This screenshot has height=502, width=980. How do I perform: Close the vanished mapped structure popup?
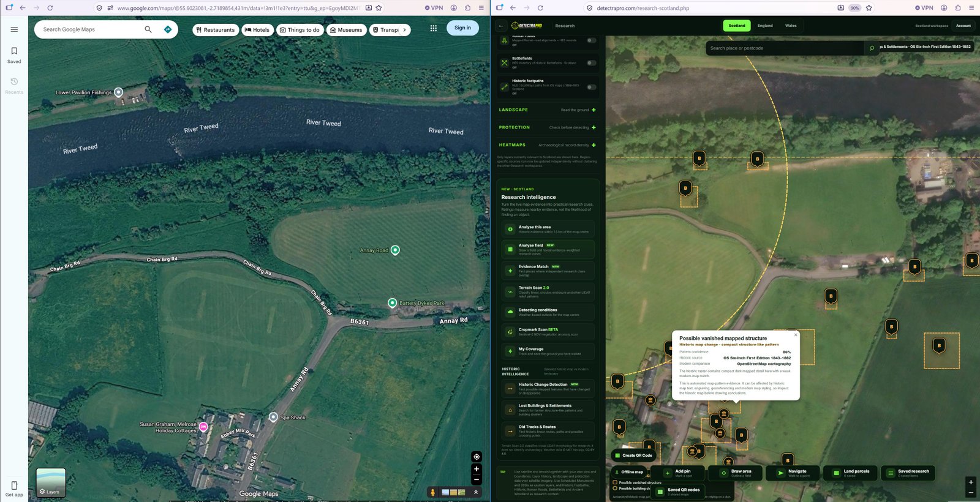(796, 335)
